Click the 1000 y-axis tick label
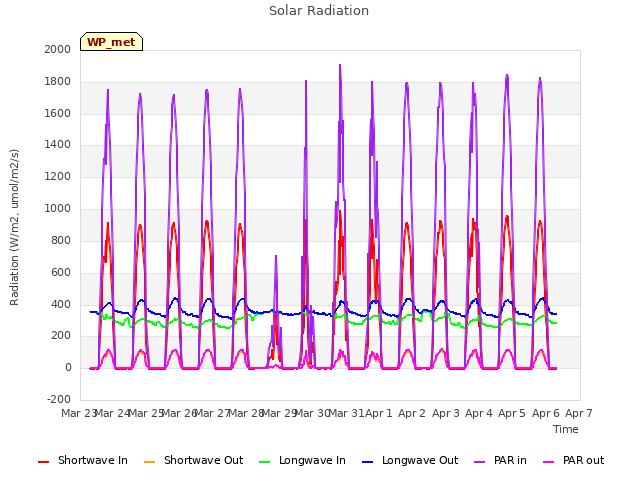The image size is (640, 480). coord(58,209)
